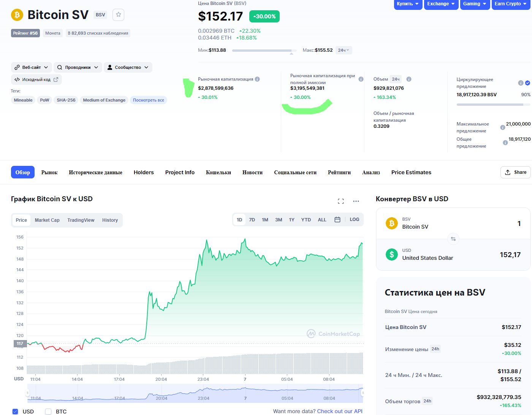Add Bitcoin SV to watchlist with star icon
This screenshot has height=415, width=532.
pyautogui.click(x=119, y=14)
